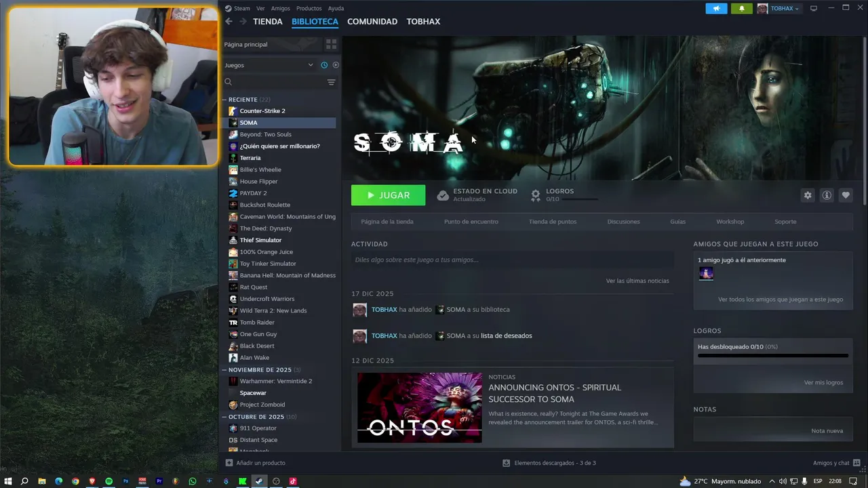Open Tienda de puntos link
This screenshot has width=868, height=488.
click(x=553, y=222)
